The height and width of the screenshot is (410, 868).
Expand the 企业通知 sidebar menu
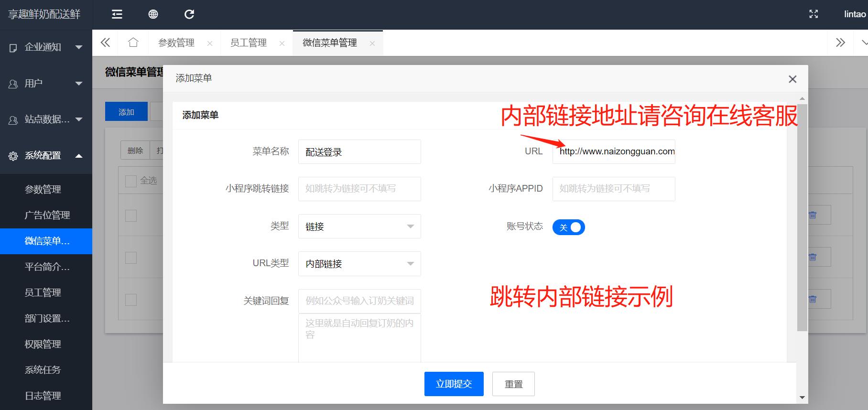46,47
